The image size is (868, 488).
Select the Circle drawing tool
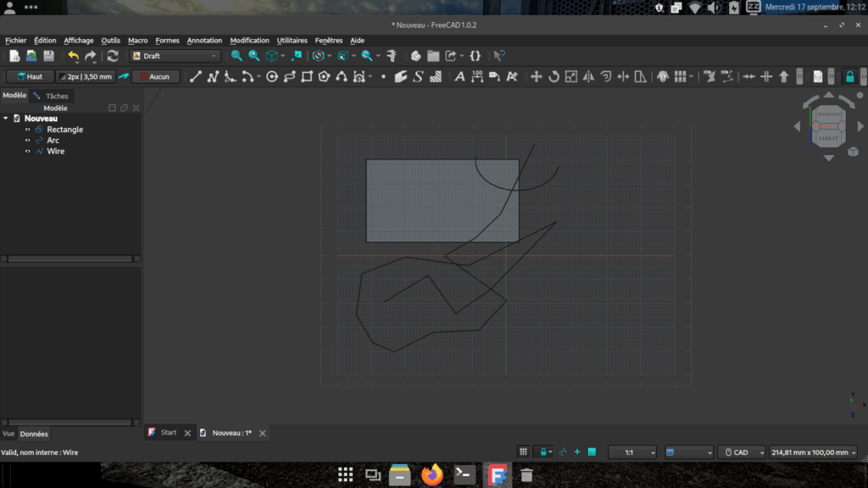pos(272,77)
